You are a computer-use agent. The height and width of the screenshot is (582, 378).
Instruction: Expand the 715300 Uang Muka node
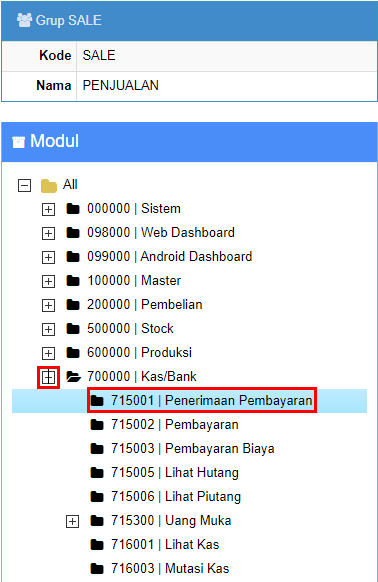[72, 521]
